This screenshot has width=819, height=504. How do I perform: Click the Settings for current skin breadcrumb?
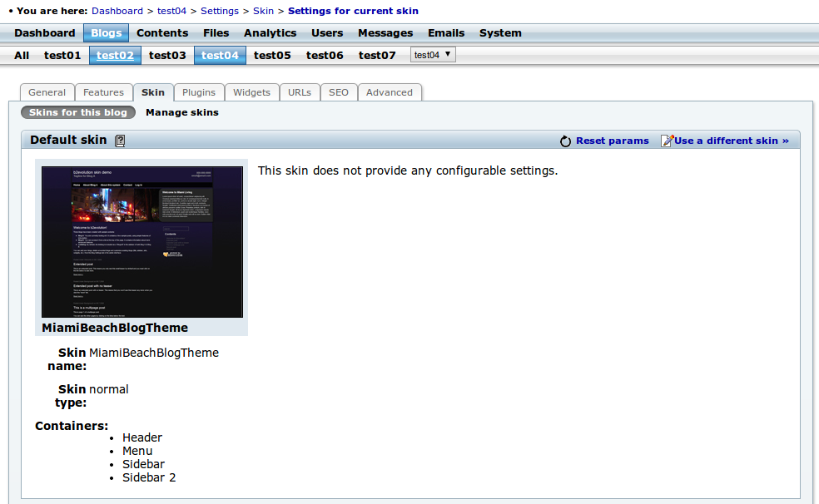click(353, 11)
